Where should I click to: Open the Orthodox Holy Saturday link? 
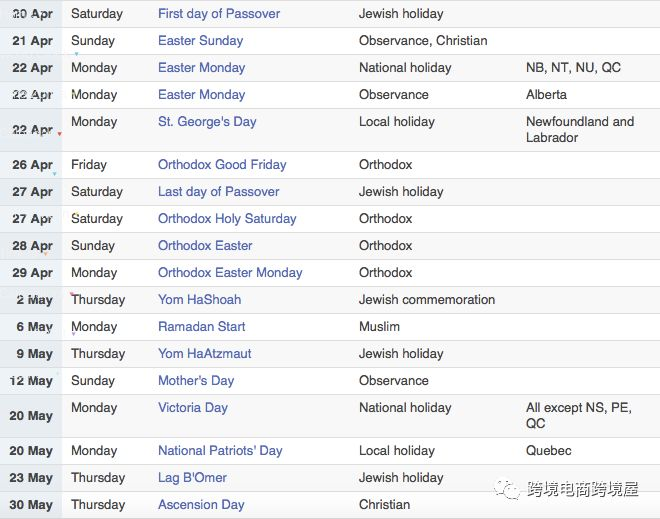pyautogui.click(x=227, y=218)
